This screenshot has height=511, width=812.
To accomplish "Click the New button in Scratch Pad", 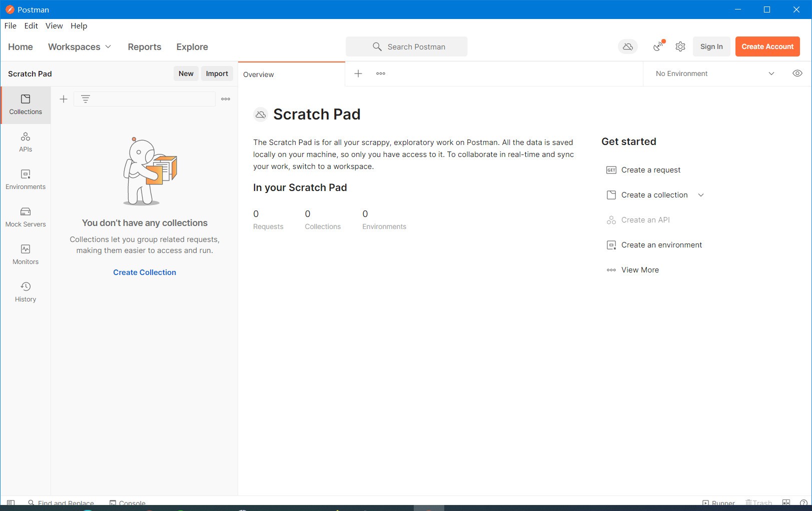I will click(x=186, y=73).
